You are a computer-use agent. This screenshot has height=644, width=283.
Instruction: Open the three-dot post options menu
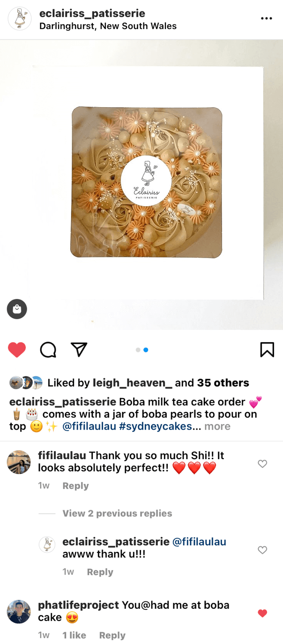(x=266, y=18)
